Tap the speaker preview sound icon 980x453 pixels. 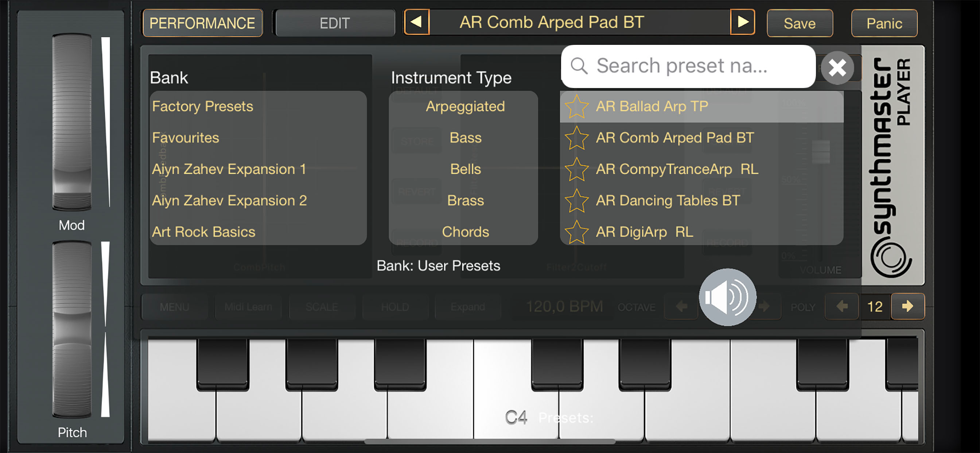point(727,297)
